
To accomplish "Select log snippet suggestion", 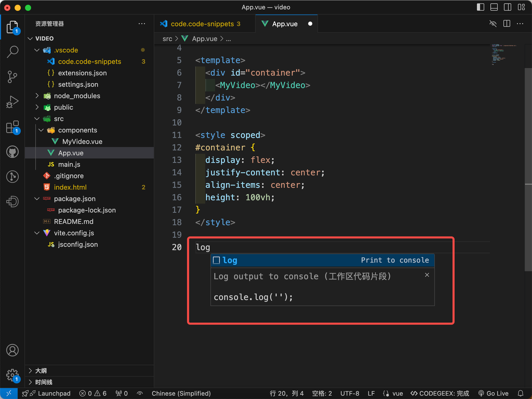I will (323, 260).
